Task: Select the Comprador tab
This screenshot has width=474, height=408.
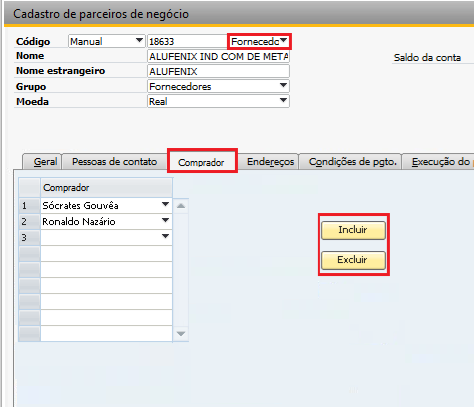Action: point(201,162)
